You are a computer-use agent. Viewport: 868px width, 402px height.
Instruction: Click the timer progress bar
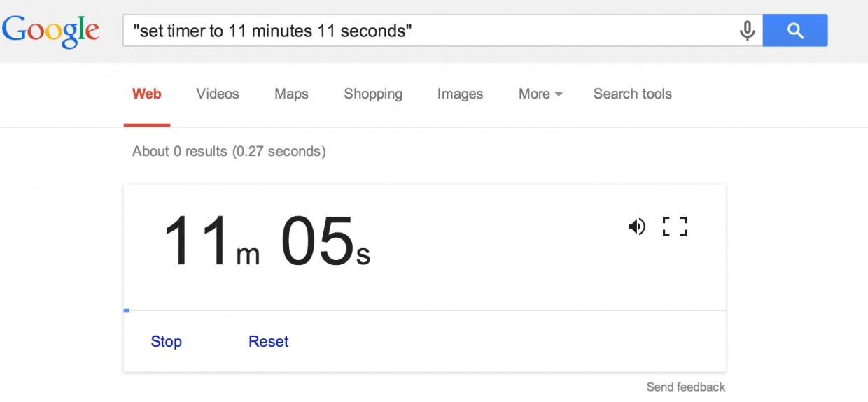pos(424,310)
